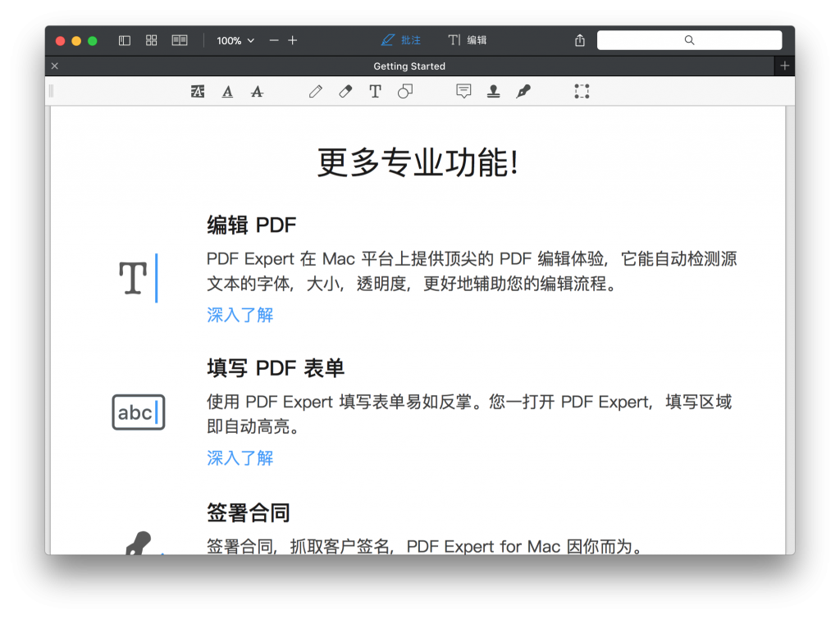Select the signature pen tool
Image resolution: width=840 pixels, height=619 pixels.
pos(523,92)
